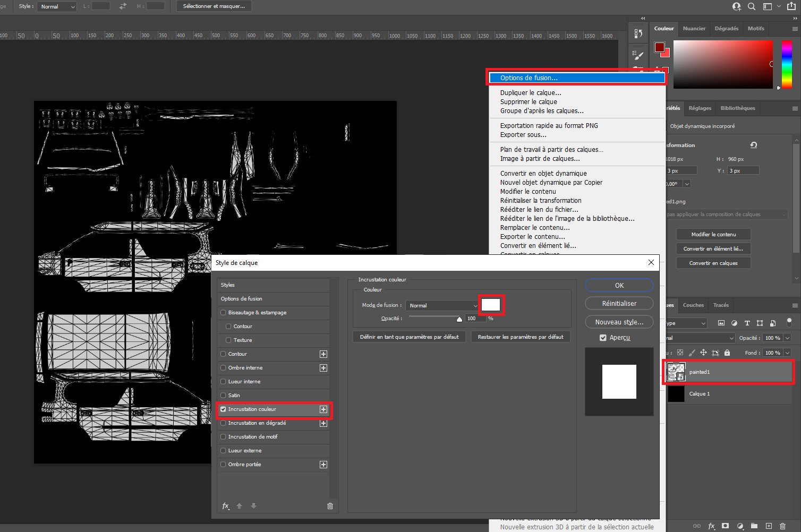The height and width of the screenshot is (532, 801).
Task: Add a layer mask from Layers panel
Action: [726, 526]
